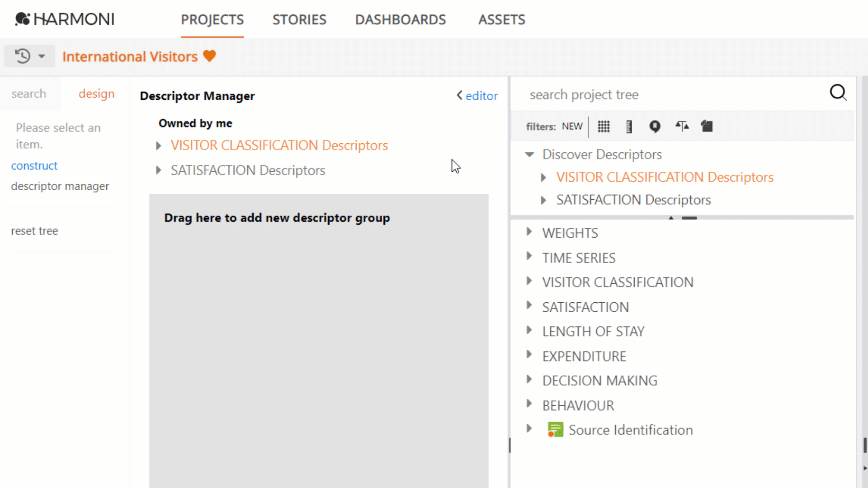Screen dimensions: 868x488
Task: Expand the VISITOR CLASSIFICATION node
Action: (529, 281)
